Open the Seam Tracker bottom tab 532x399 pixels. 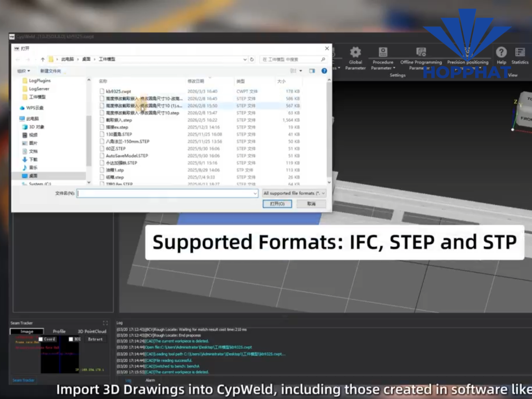point(23,380)
